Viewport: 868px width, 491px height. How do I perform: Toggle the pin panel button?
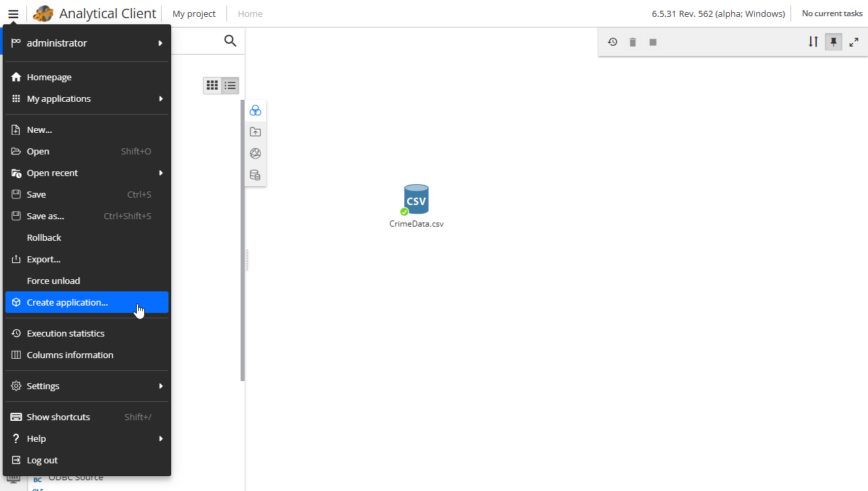[834, 42]
